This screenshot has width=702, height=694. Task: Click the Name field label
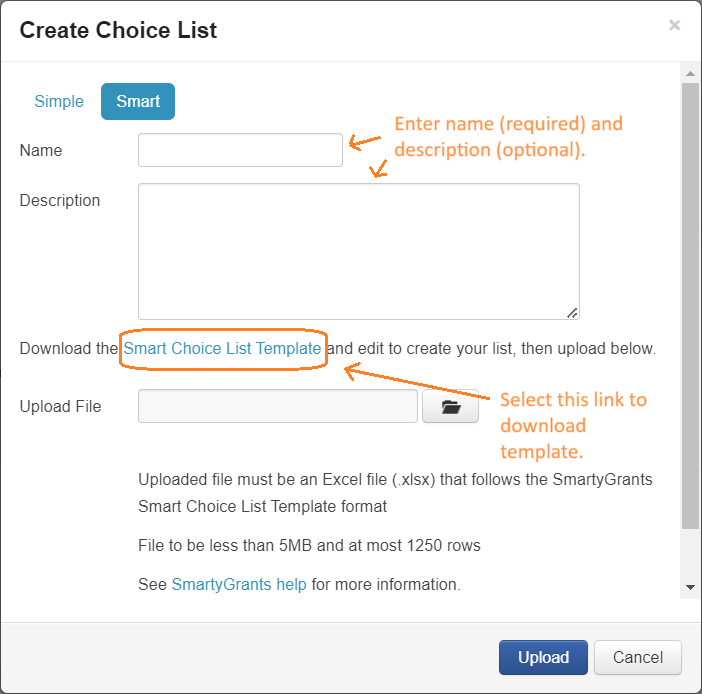[x=41, y=151]
